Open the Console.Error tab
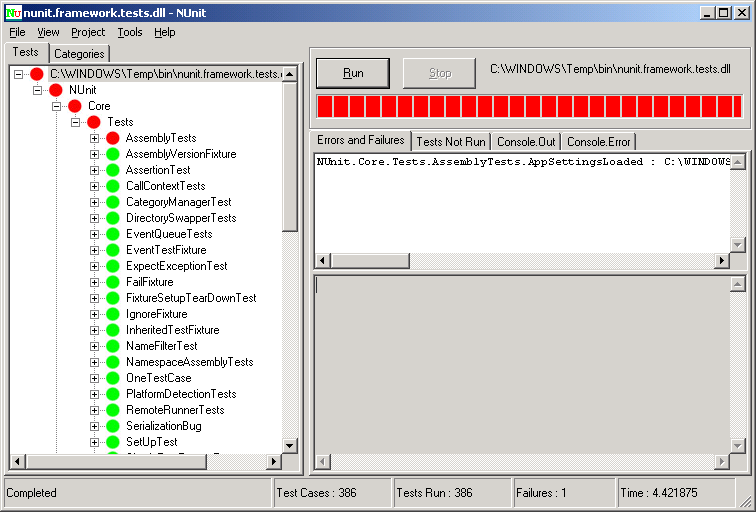756x512 pixels. (x=598, y=142)
